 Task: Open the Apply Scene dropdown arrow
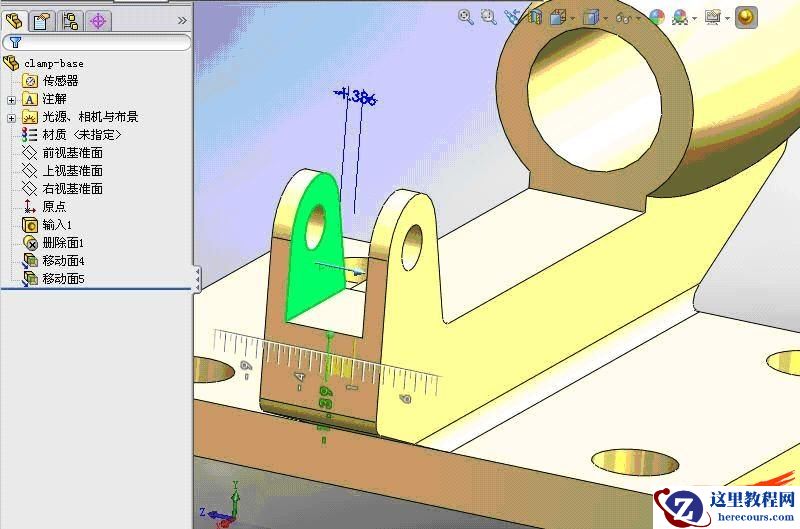pyautogui.click(x=694, y=19)
